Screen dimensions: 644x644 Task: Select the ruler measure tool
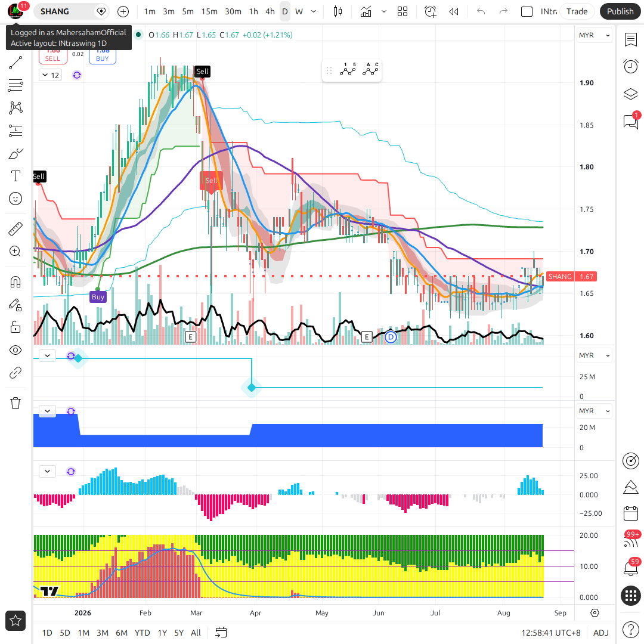point(15,229)
